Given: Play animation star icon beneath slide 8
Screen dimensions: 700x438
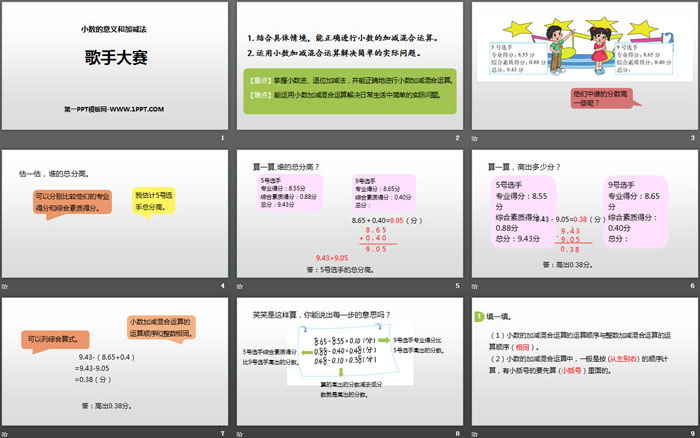Looking at the screenshot, I should pyautogui.click(x=240, y=434).
